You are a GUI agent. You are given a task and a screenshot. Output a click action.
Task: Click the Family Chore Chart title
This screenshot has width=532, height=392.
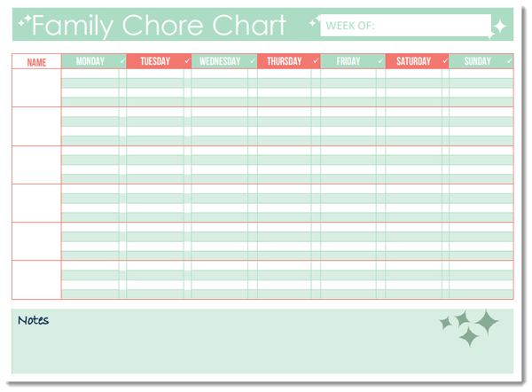click(x=160, y=26)
